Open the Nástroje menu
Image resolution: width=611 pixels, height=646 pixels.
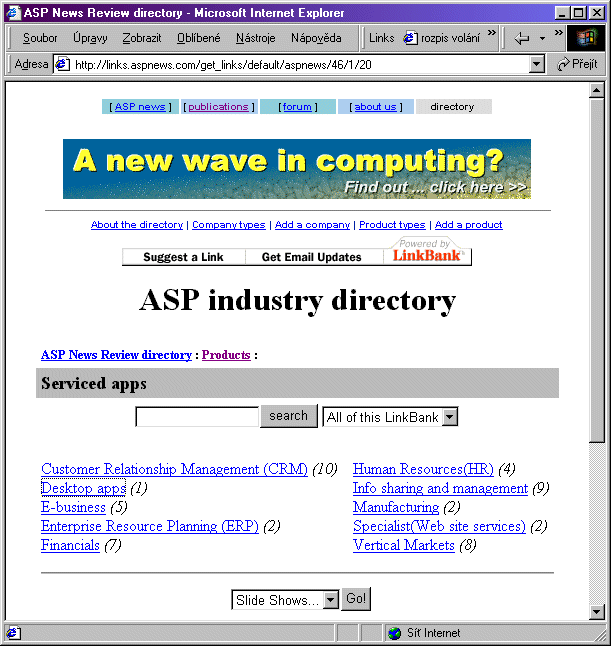255,38
